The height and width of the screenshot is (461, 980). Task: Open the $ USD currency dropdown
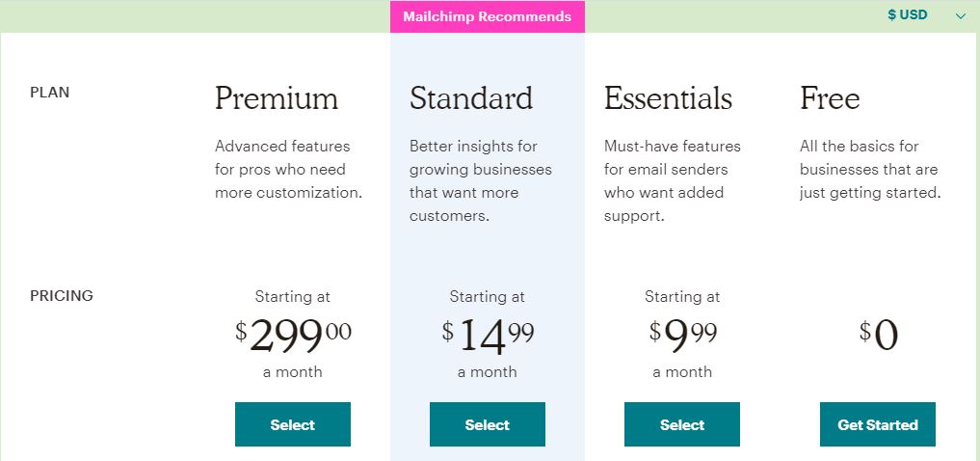coord(926,15)
